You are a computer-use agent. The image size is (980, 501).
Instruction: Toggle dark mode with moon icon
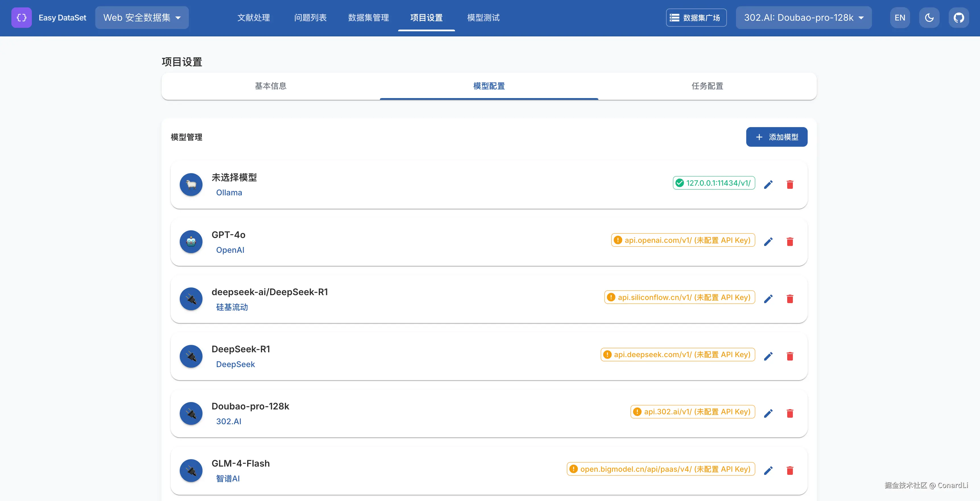(x=929, y=18)
